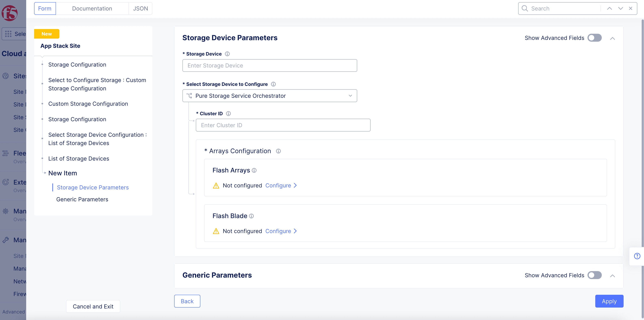Click info icon beside Cluster ID label
Viewport: 644px width, 320px height.
[x=228, y=114]
